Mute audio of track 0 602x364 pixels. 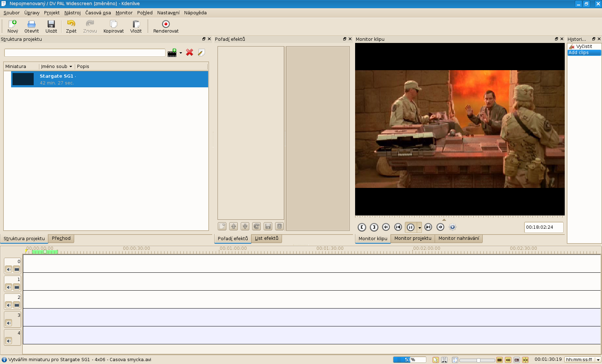9,270
